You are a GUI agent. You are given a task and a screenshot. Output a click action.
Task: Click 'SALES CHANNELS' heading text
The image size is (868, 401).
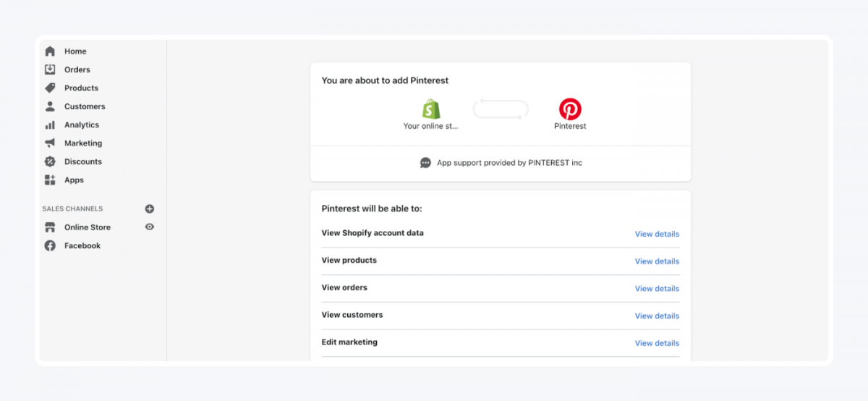click(x=72, y=209)
